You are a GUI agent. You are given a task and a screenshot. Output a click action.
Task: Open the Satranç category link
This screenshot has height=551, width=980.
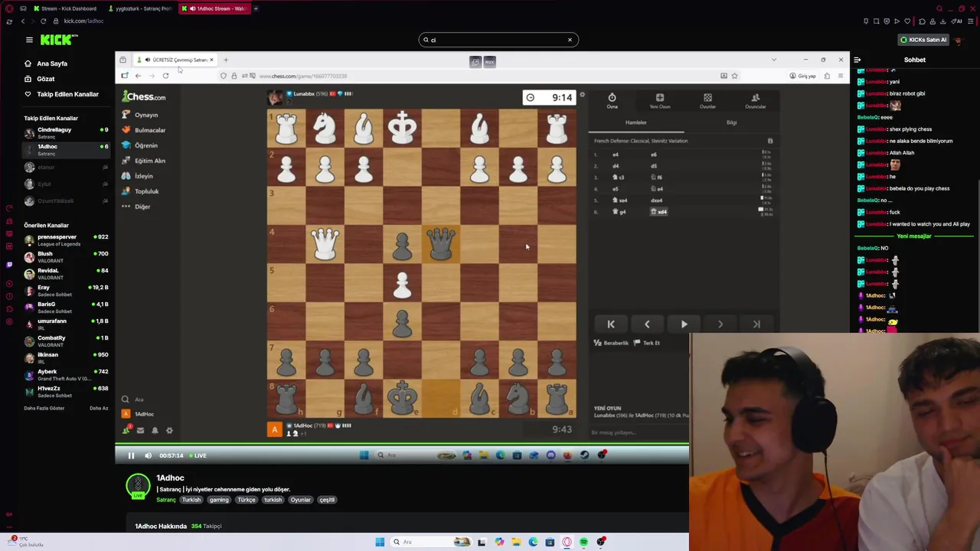pos(166,500)
